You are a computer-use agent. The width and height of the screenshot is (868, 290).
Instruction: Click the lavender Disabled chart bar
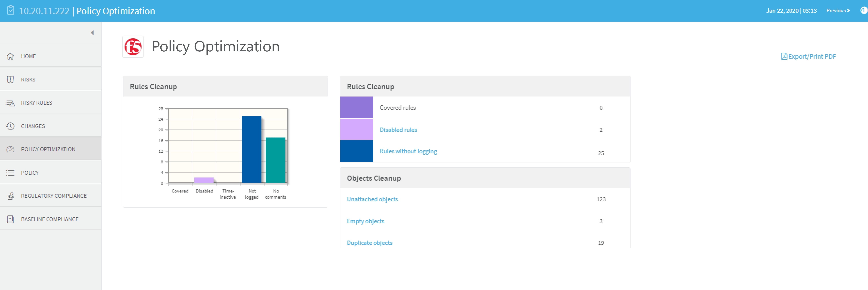204,180
